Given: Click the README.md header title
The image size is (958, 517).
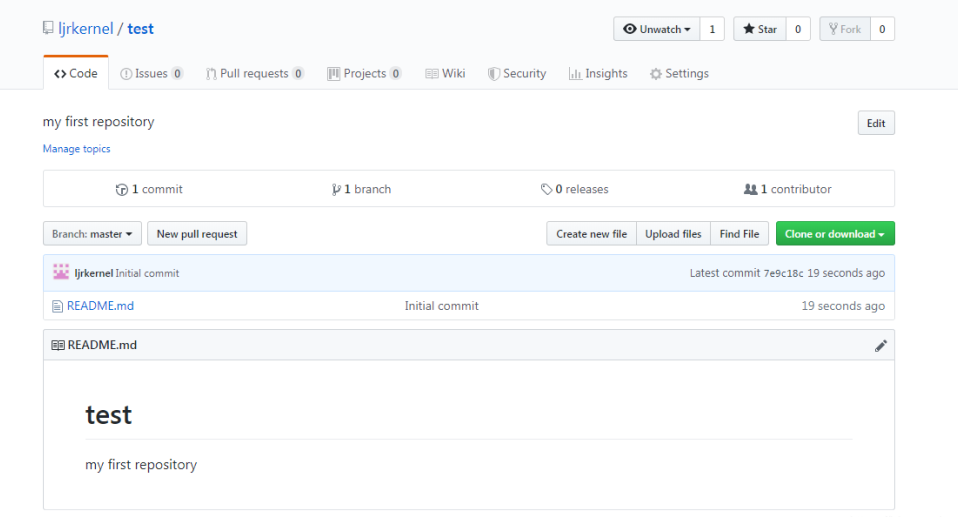Looking at the screenshot, I should click(x=102, y=345).
